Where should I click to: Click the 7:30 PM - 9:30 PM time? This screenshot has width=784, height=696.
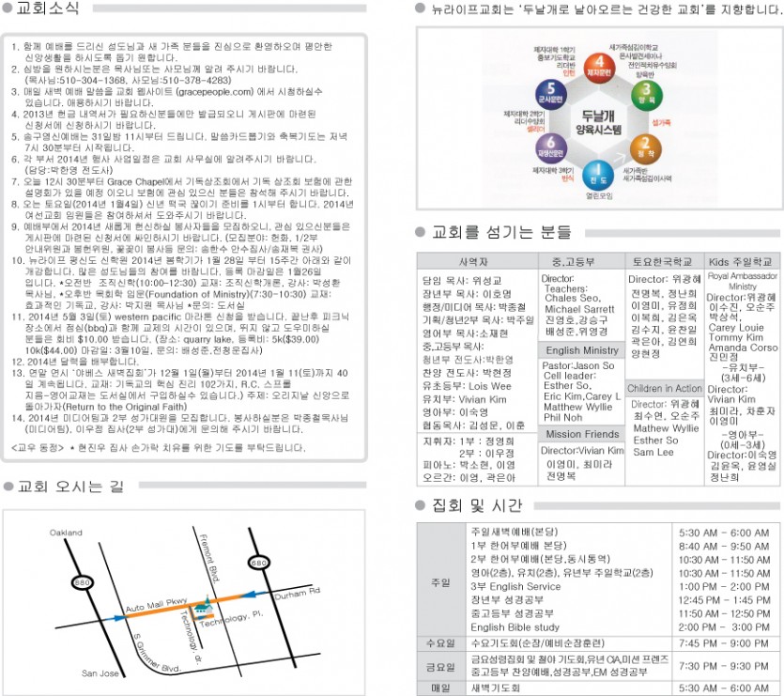tap(724, 666)
